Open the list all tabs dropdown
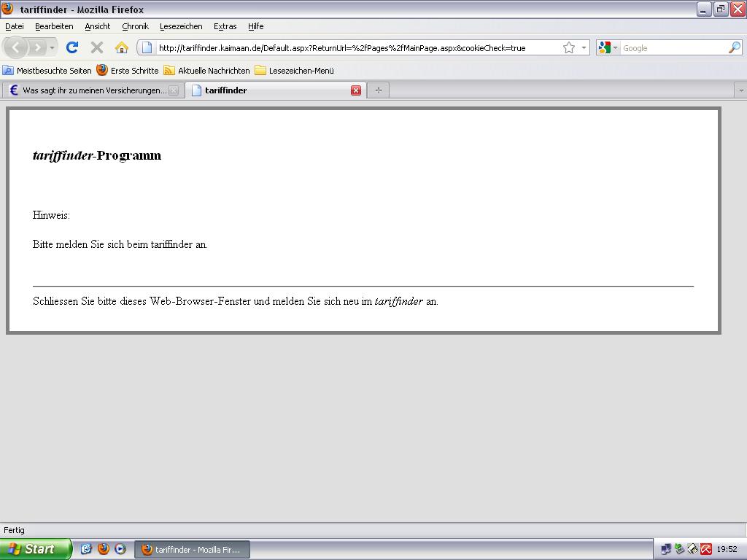 (741, 90)
